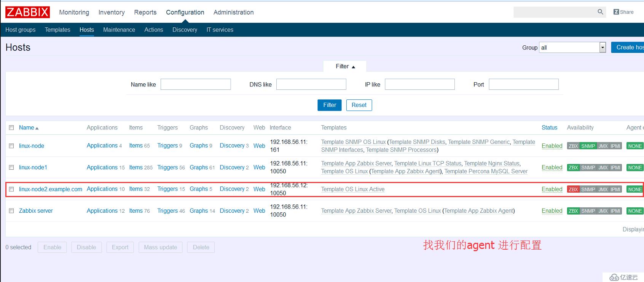This screenshot has width=644, height=282.
Task: Go to Discovery submenu
Action: (185, 30)
